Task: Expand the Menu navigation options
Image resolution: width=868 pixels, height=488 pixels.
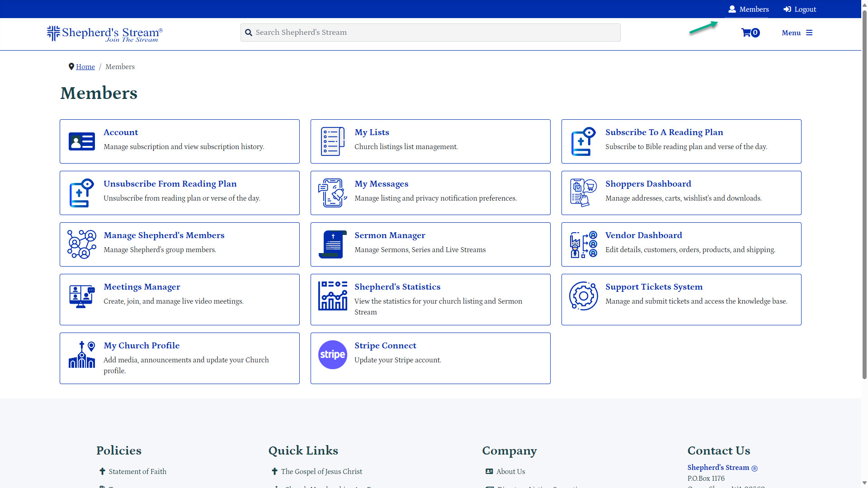Action: 797,32
